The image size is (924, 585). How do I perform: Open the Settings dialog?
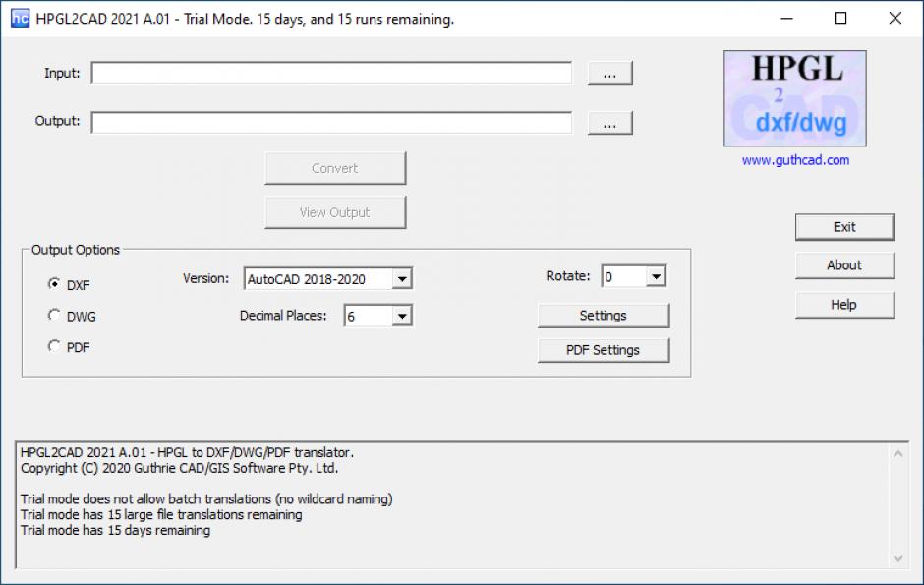tap(604, 316)
